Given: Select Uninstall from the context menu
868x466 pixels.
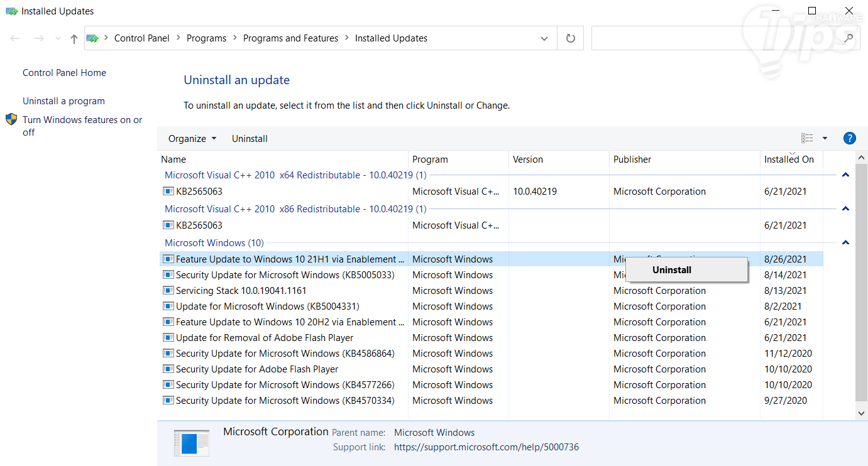Looking at the screenshot, I should [x=672, y=270].
